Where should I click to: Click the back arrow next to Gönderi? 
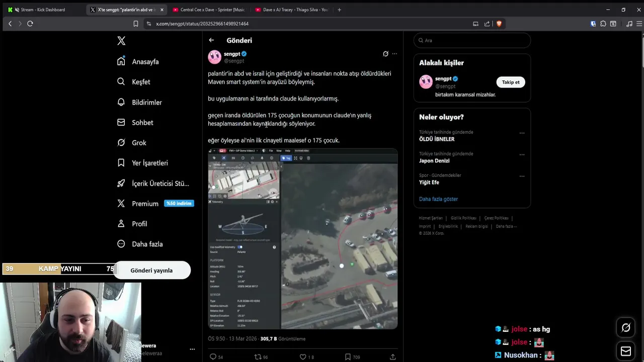pyautogui.click(x=211, y=40)
